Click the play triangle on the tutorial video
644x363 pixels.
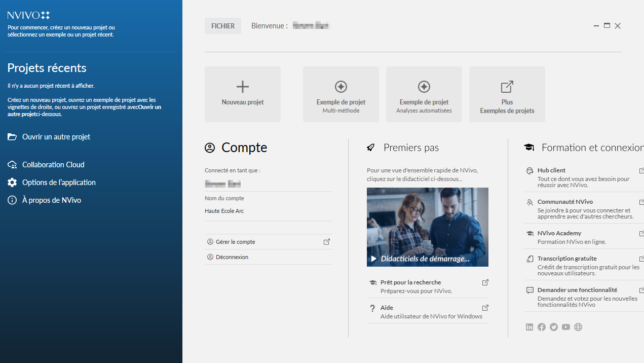374,259
